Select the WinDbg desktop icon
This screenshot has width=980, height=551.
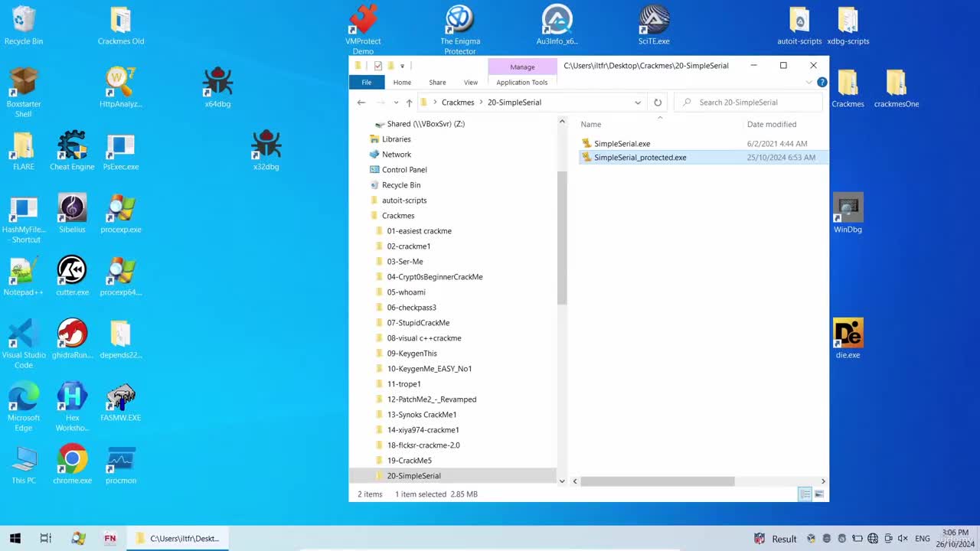[848, 212]
